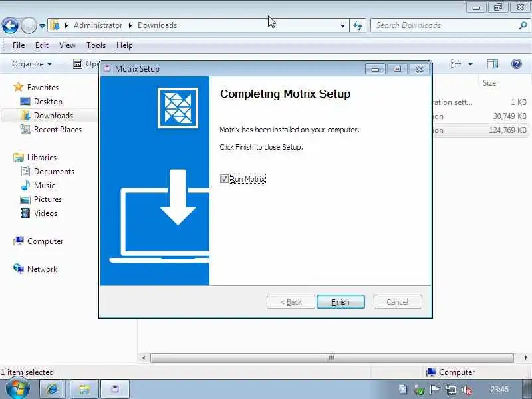This screenshot has height=399, width=532.
Task: Click Administrator in the address breadcrumb
Action: pyautogui.click(x=98, y=25)
